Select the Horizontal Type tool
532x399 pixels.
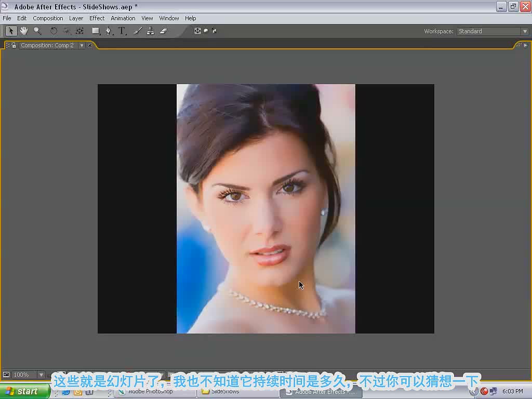coord(122,31)
